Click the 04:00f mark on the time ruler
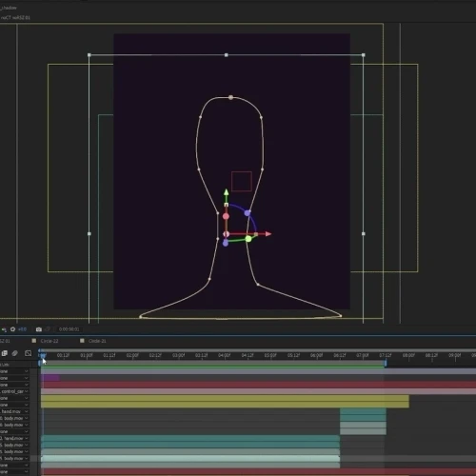This screenshot has width=476, height=476. 225,355
